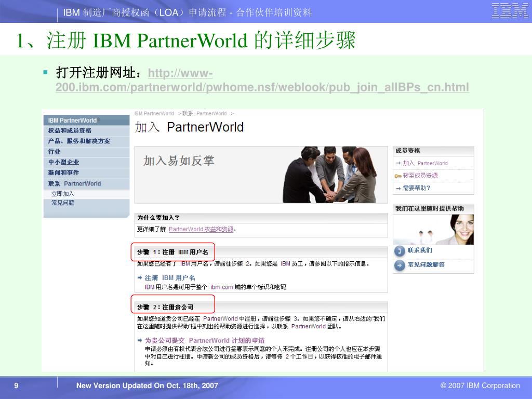Click IBM PartnerWorld breadcrumb link
Image resolution: width=532 pixels, height=399 pixels.
[x=154, y=114]
